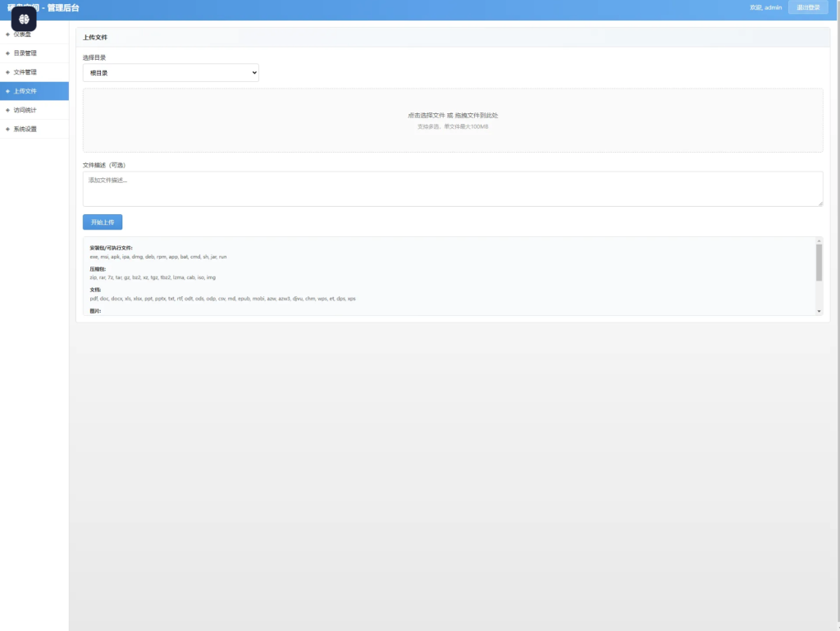840x631 pixels.
Task: Open 文件管理 from the sidebar
Action: click(25, 72)
